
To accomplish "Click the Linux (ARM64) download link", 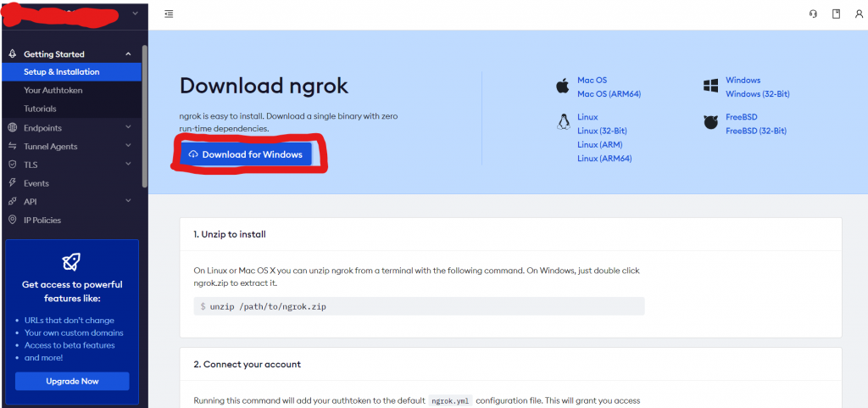I will [x=604, y=159].
